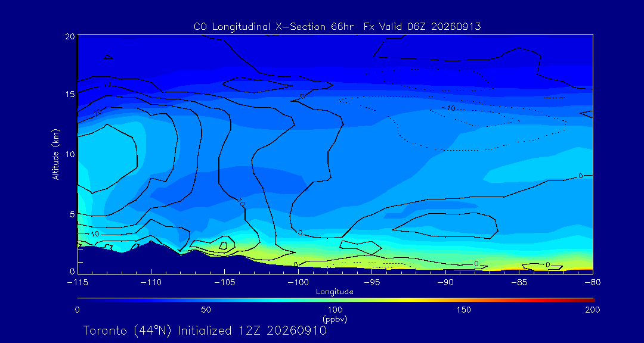Click the color bar at 50 ppbv
The width and height of the screenshot is (644, 343).
206,300
